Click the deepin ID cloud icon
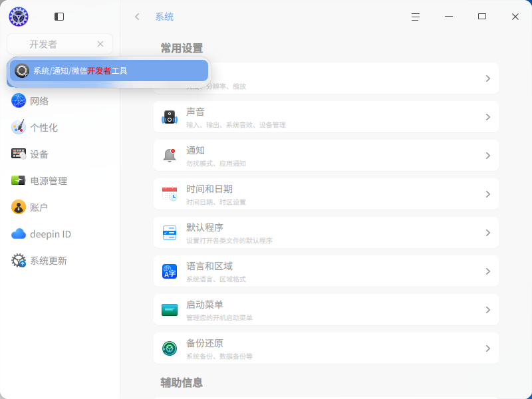This screenshot has width=532, height=399. tap(19, 234)
